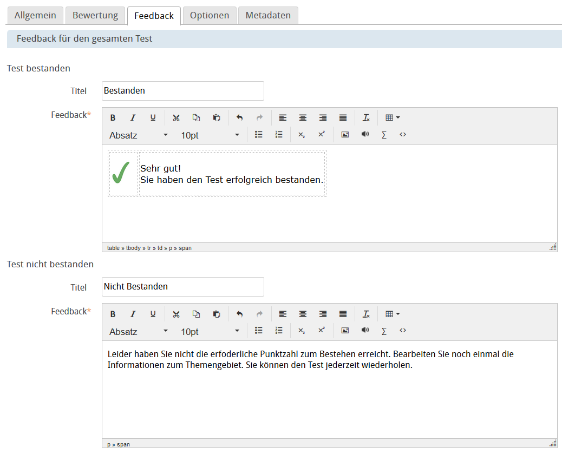Insert image in the passed-test feedback editor
The height and width of the screenshot is (454, 562).
tap(345, 135)
